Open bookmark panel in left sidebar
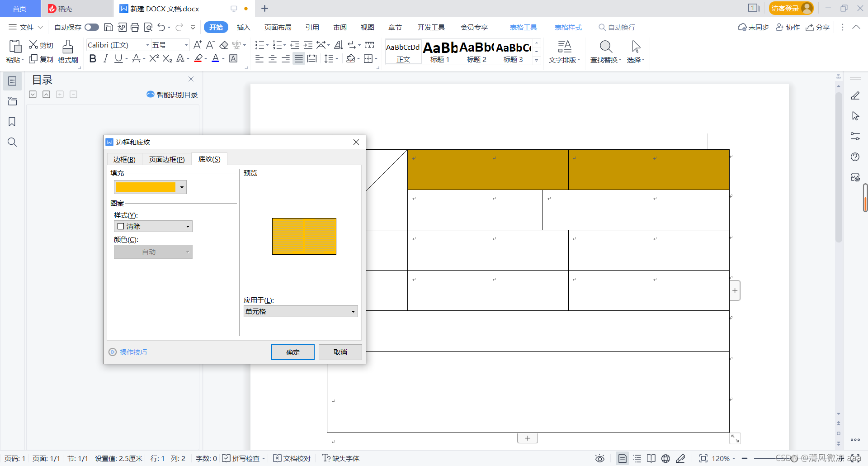 pos(12,122)
